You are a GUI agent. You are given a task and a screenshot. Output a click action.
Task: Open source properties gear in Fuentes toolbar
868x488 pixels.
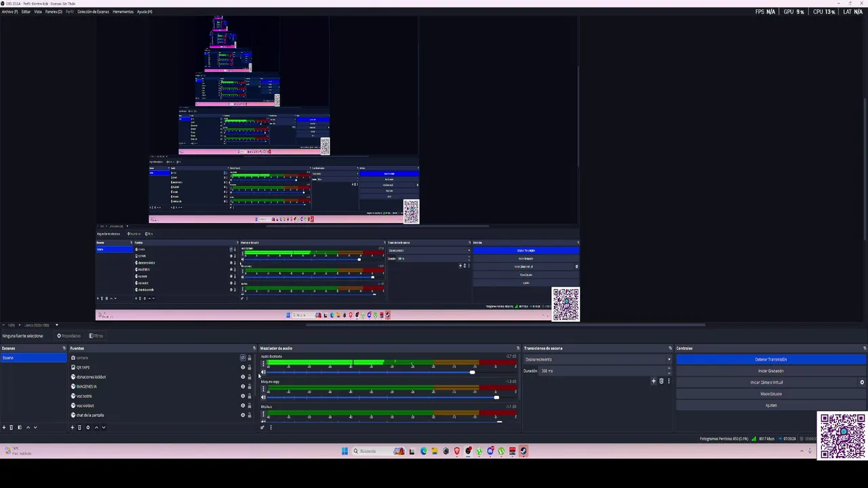tap(87, 428)
